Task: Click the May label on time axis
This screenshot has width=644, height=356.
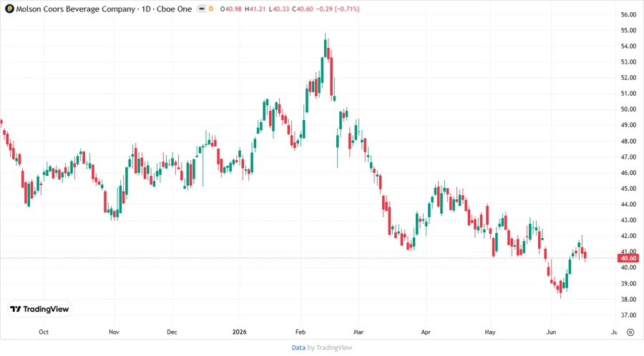Action: (490, 332)
